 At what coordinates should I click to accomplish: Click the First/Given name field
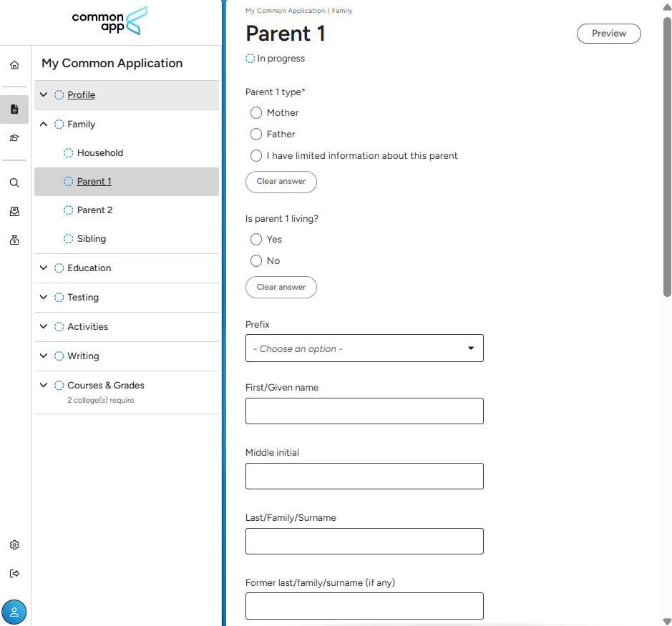click(364, 411)
